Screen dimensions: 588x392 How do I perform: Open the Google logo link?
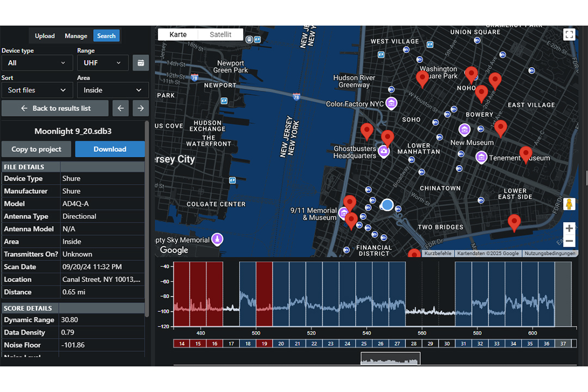(x=174, y=250)
